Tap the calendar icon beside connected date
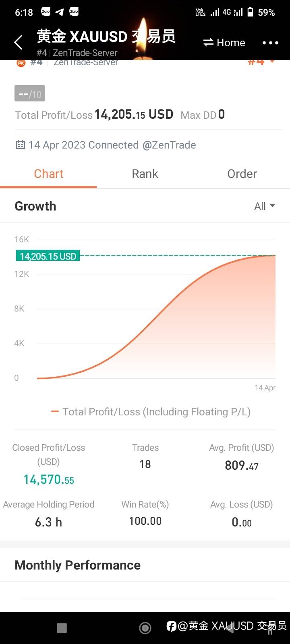The width and height of the screenshot is (290, 644). [20, 145]
